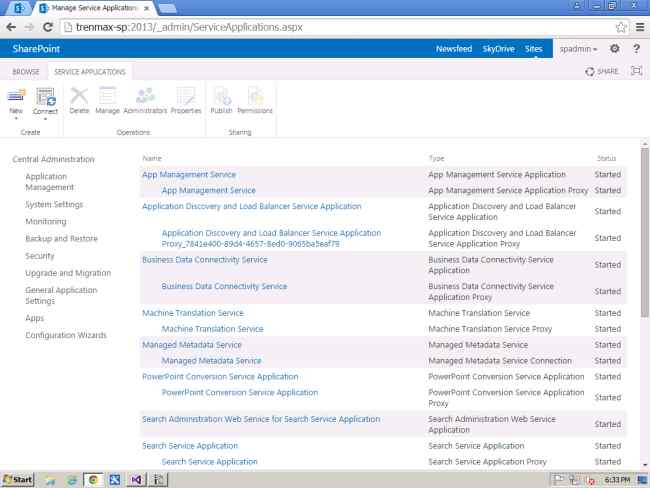The image size is (650, 488).
Task: Click the page vertical scrollbar thumb
Action: (x=645, y=233)
